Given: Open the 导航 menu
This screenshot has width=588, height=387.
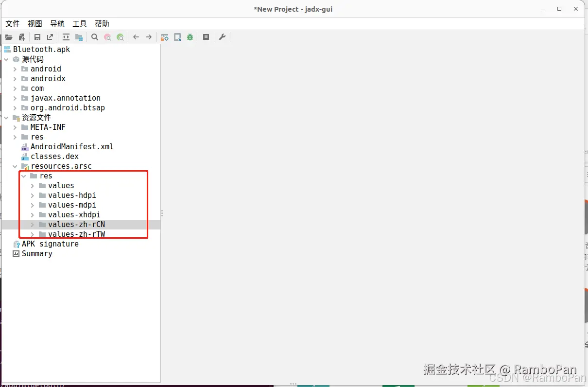Looking at the screenshot, I should click(57, 24).
